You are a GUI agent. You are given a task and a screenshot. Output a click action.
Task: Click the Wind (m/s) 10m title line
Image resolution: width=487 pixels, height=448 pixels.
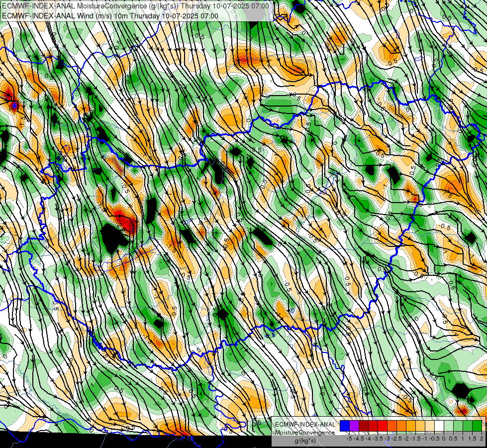pos(110,16)
